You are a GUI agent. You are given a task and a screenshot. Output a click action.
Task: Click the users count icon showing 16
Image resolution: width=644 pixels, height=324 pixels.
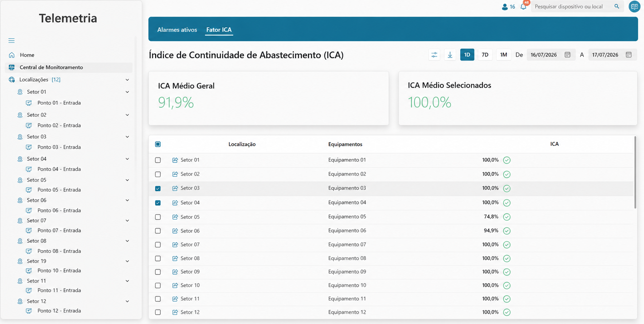(x=504, y=7)
